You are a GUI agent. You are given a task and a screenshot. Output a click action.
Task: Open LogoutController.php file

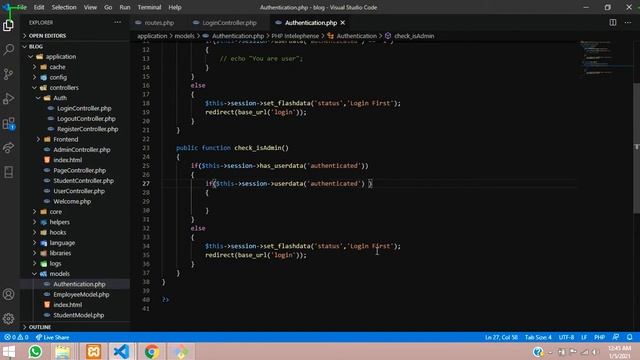pyautogui.click(x=86, y=119)
